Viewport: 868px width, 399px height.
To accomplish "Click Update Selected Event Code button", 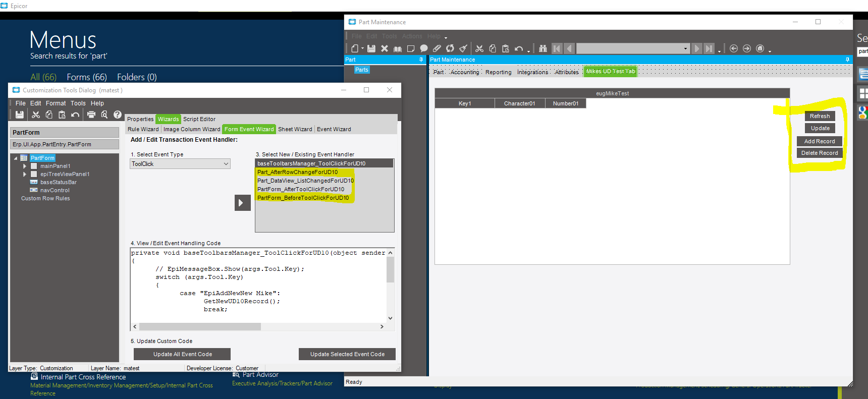I will 347,354.
